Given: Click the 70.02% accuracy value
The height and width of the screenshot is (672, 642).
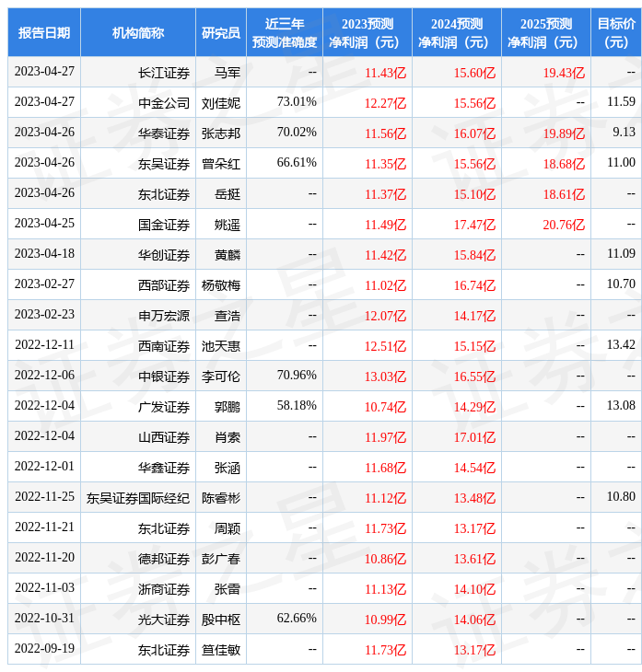Looking at the screenshot, I should [297, 132].
